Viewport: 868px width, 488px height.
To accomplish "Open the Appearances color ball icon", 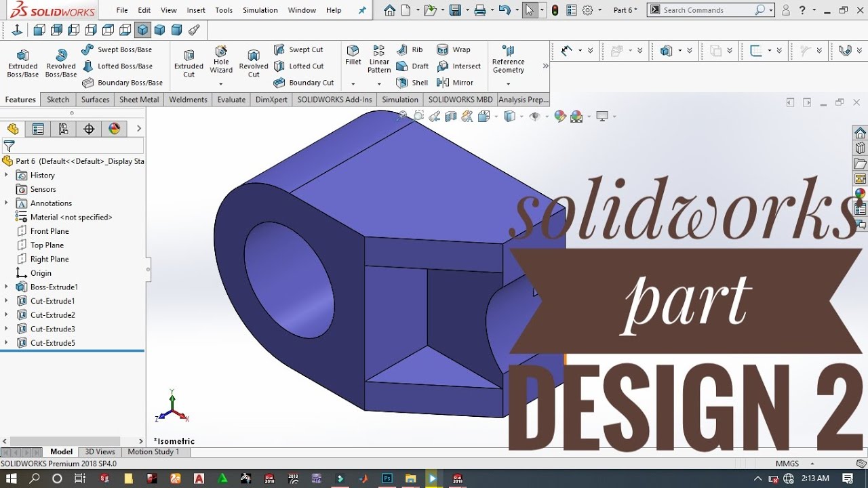I will (860, 195).
